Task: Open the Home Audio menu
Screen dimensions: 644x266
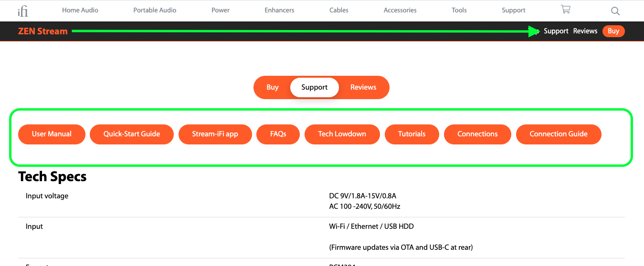Action: point(79,10)
